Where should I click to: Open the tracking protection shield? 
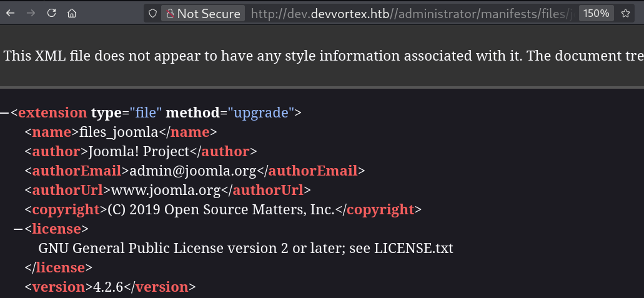coord(152,14)
